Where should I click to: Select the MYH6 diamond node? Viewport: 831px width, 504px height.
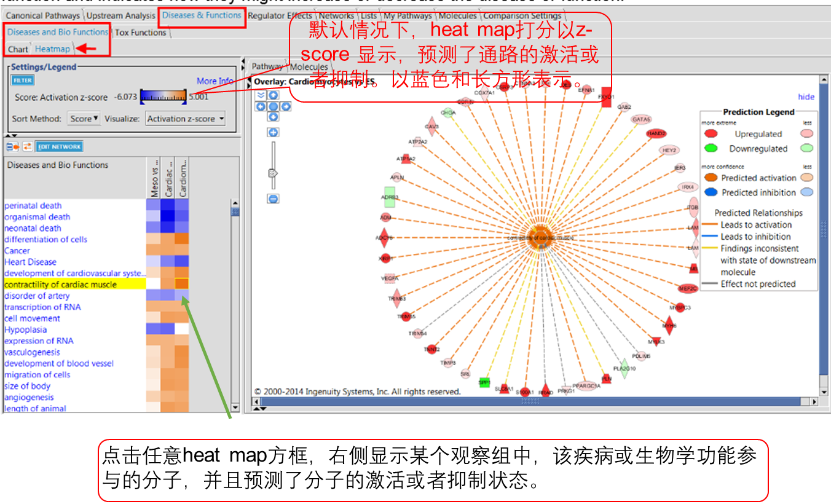669,325
